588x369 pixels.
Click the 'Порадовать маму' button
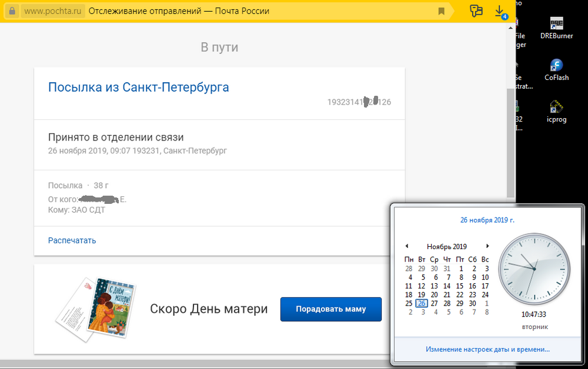pos(330,309)
